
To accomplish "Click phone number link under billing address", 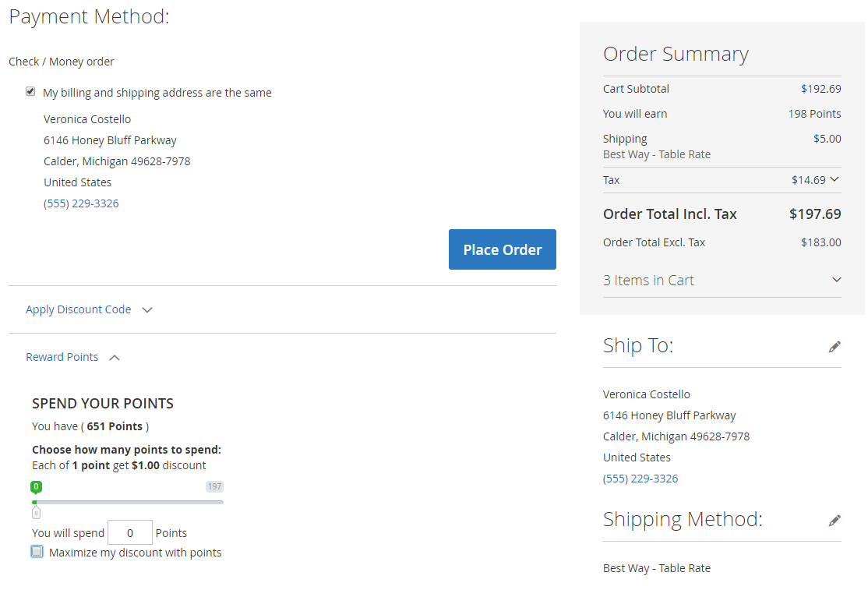I will (81, 203).
